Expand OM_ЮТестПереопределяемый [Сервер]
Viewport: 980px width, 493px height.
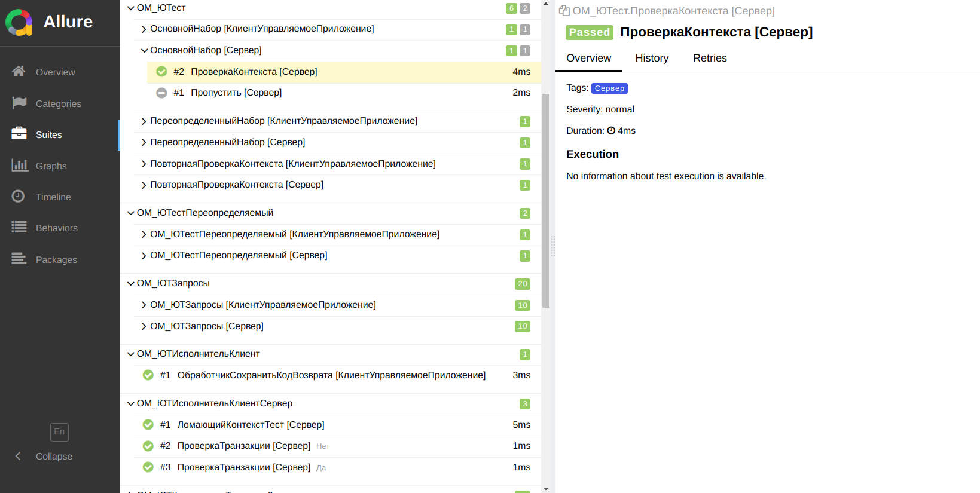pyautogui.click(x=144, y=256)
